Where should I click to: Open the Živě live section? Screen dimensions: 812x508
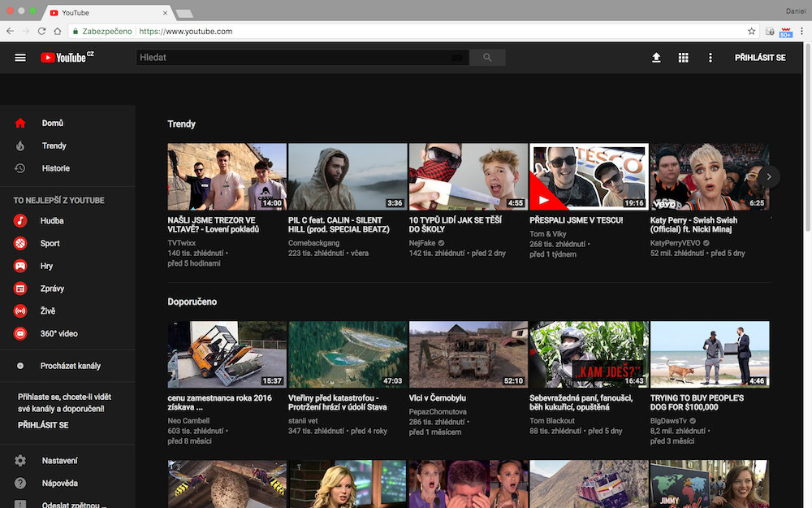(49, 311)
